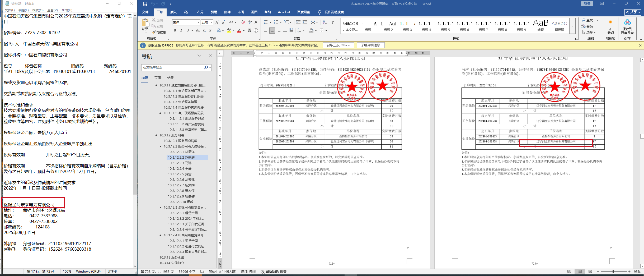Click 保存到百度网盘 cloud icon
Screen dimensions: 644x276
click(x=627, y=22)
